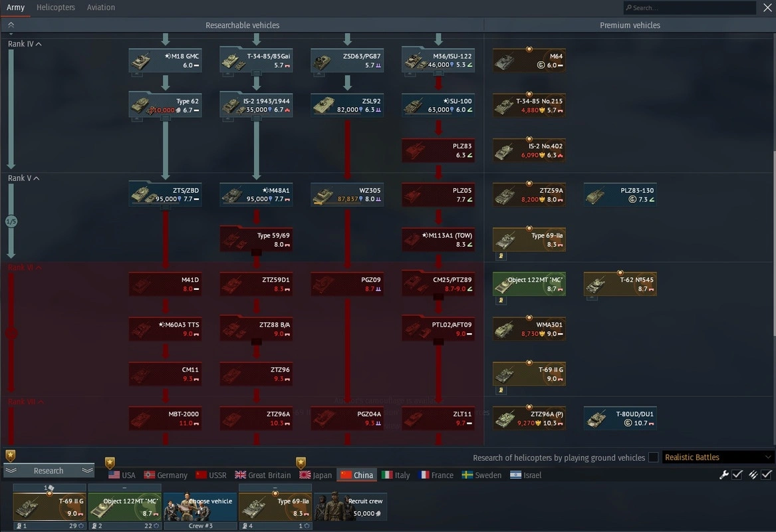Click Recruit crew for 50,000
The image size is (776, 532).
pyautogui.click(x=350, y=507)
